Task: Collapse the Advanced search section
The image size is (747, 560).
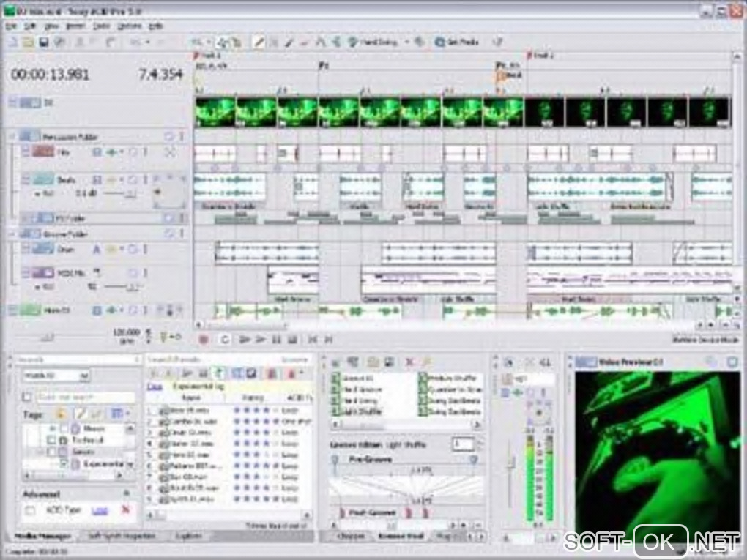Action: (x=126, y=494)
